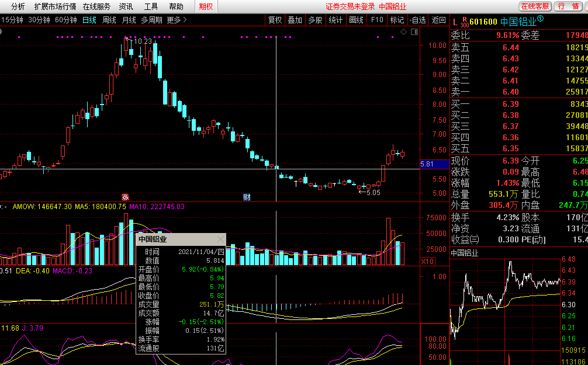588x365 pixels.
Task: Switch to the 周线 weekly period
Action: coord(109,20)
